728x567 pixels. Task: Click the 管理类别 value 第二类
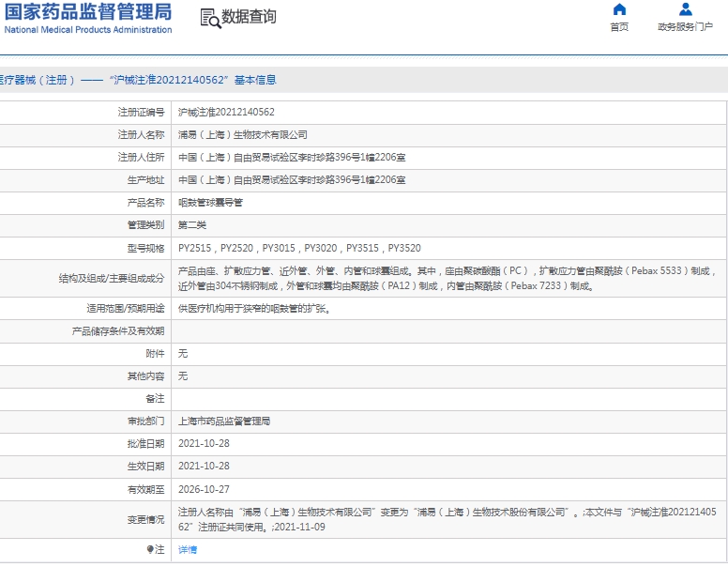(192, 225)
